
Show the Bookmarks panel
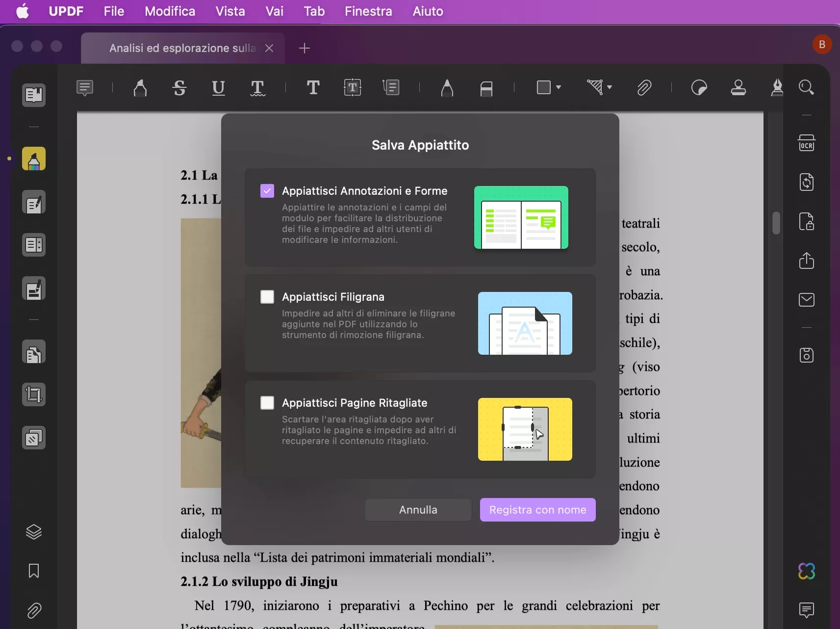(x=34, y=571)
